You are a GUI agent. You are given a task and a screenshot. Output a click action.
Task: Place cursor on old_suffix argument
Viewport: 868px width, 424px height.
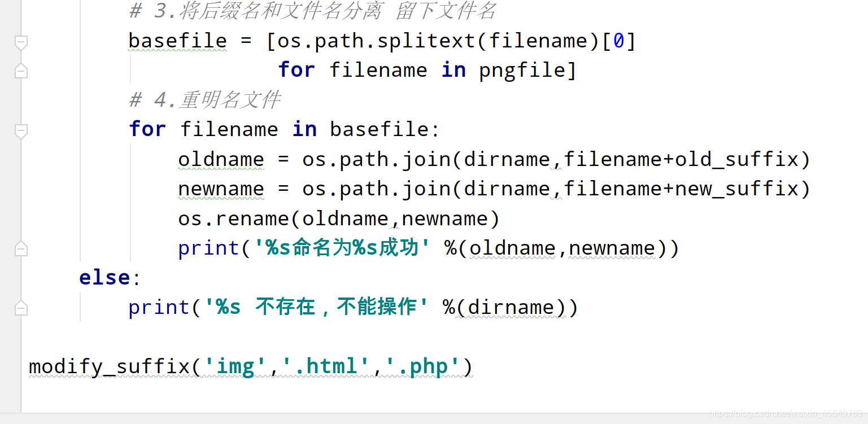[736, 159]
